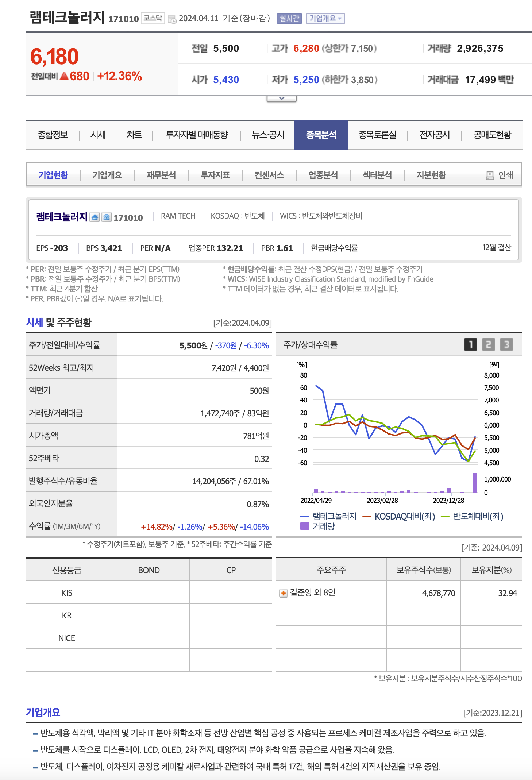This screenshot has height=780, width=532.
Task: Click the printer icon for 인쇄
Action: tap(490, 175)
